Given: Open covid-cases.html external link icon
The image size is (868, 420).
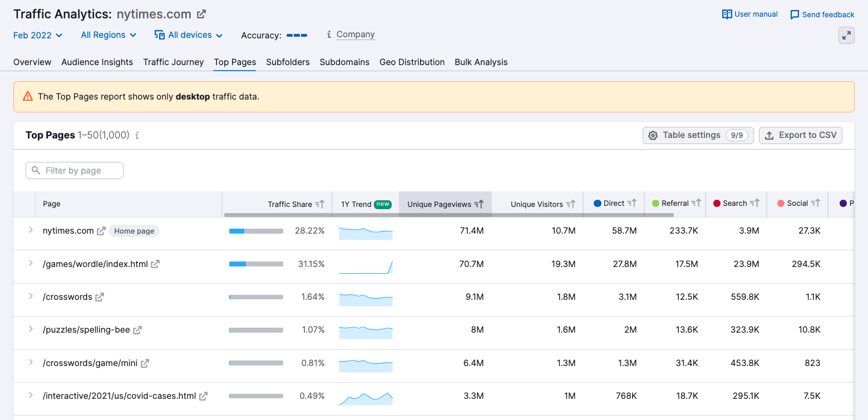Looking at the screenshot, I should (204, 396).
